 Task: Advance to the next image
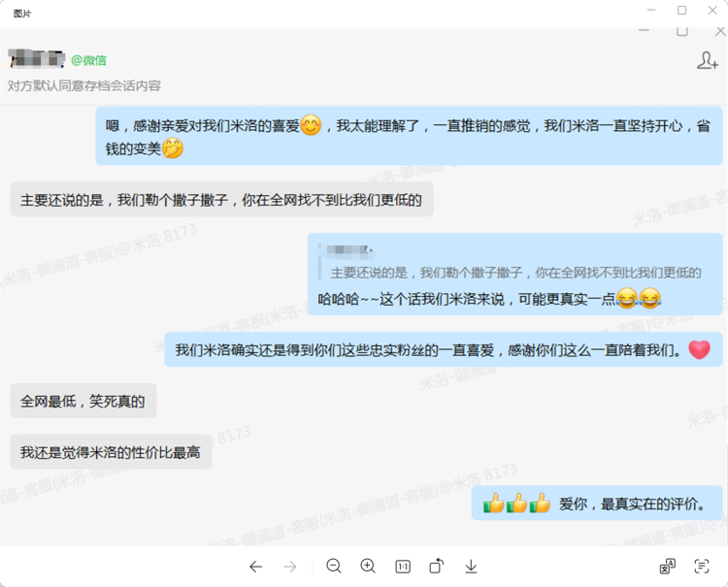point(289,567)
